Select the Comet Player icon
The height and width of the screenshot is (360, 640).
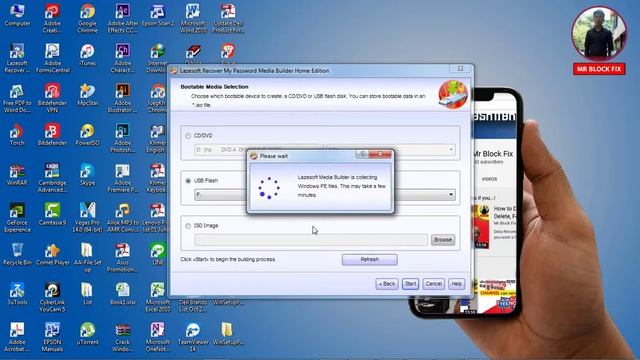tap(52, 254)
